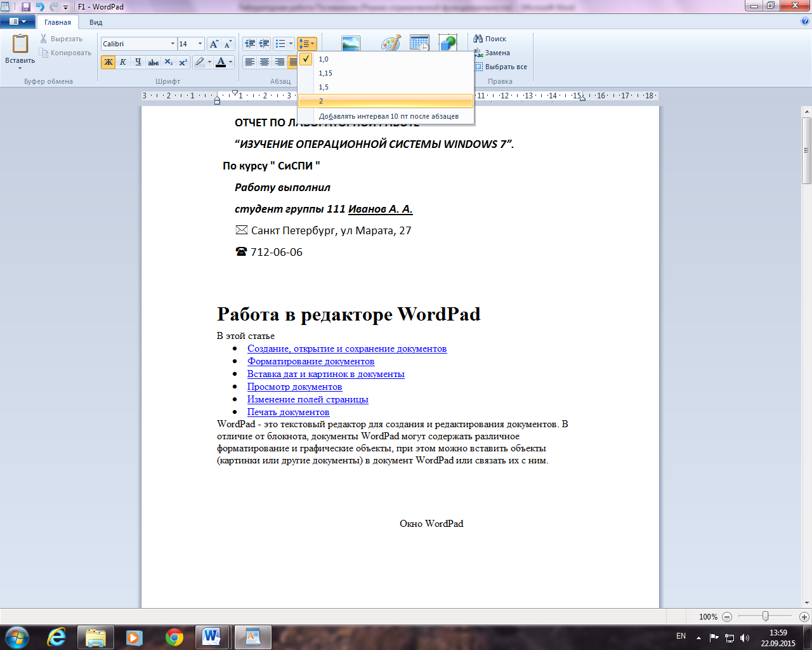Toggle italic К formatting
Image resolution: width=812 pixels, height=650 pixels.
point(123,62)
